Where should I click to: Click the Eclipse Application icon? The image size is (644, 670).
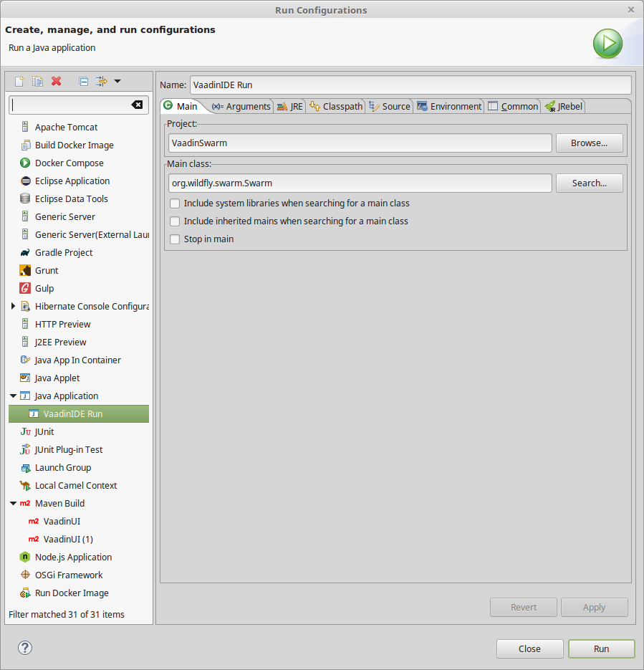point(26,181)
